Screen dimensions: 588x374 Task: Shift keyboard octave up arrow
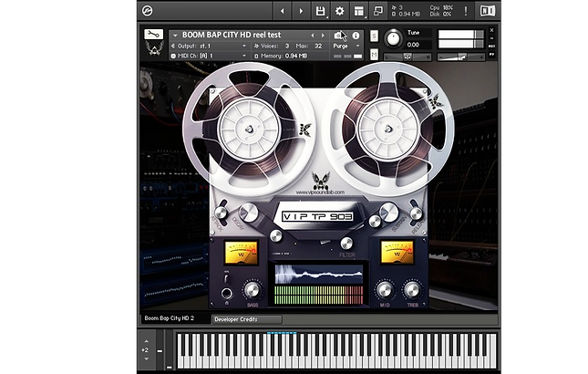[x=146, y=341]
